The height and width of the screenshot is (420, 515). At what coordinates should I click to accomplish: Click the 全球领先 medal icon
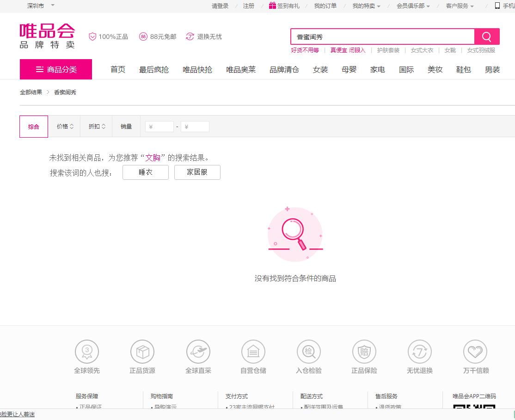(x=87, y=351)
